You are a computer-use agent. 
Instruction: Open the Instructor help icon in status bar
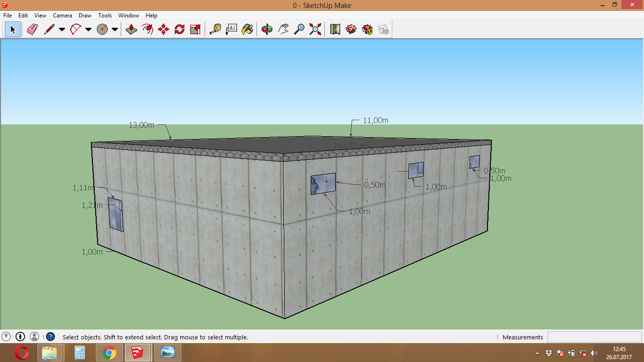[50, 337]
